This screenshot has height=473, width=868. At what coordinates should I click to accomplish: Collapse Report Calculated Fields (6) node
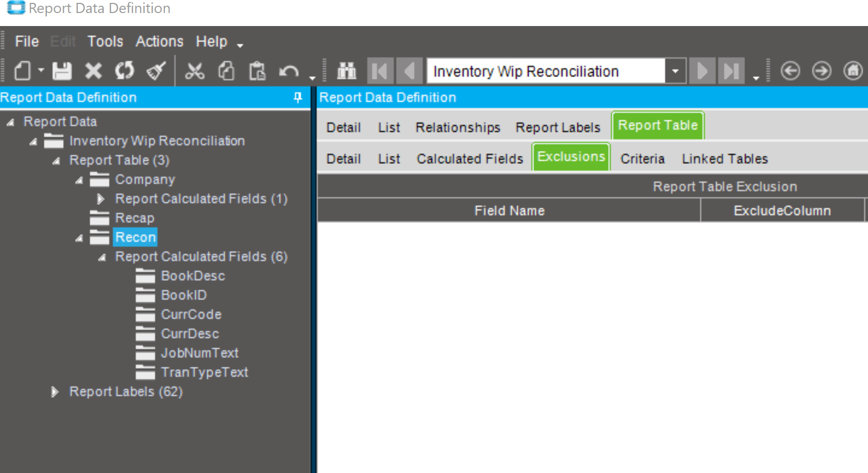(x=102, y=257)
